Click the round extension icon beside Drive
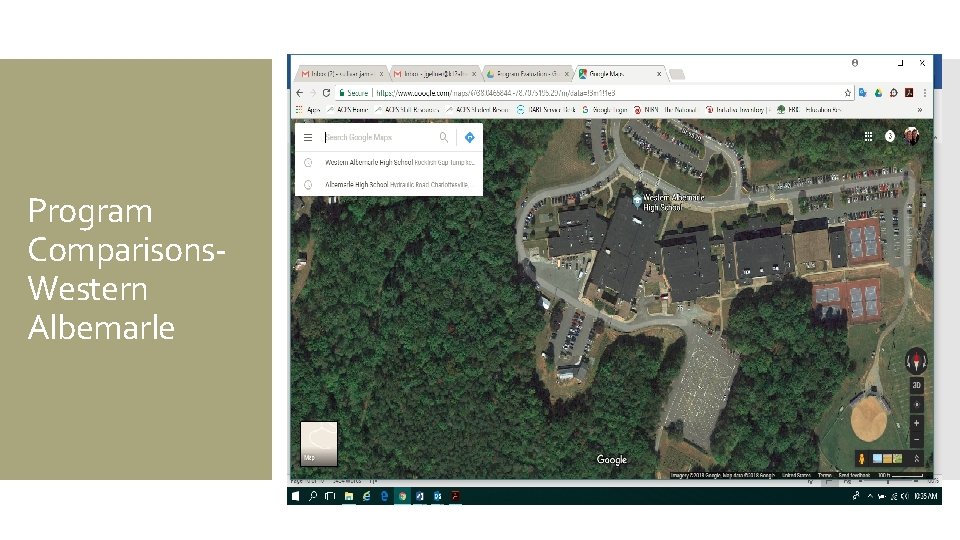The width and height of the screenshot is (960, 540). 894,93
